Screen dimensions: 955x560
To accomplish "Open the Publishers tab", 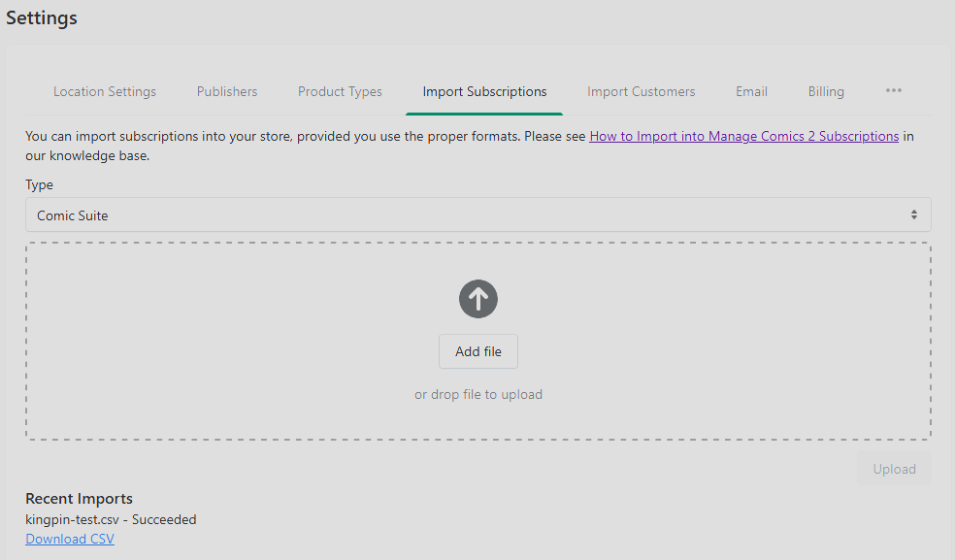I will (x=227, y=91).
